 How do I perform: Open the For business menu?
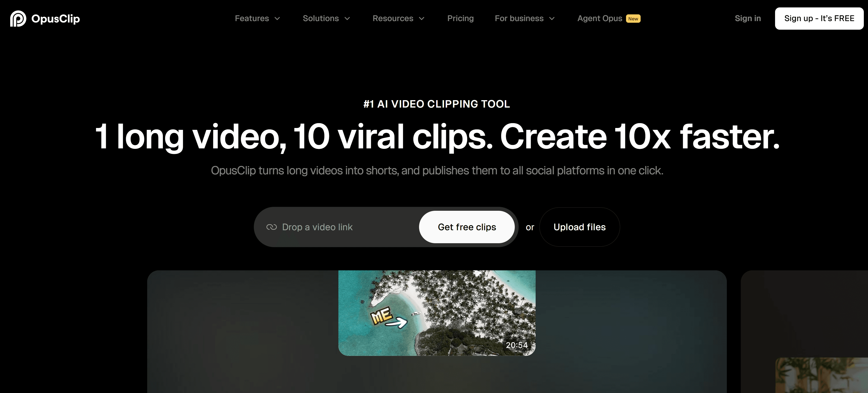(519, 18)
